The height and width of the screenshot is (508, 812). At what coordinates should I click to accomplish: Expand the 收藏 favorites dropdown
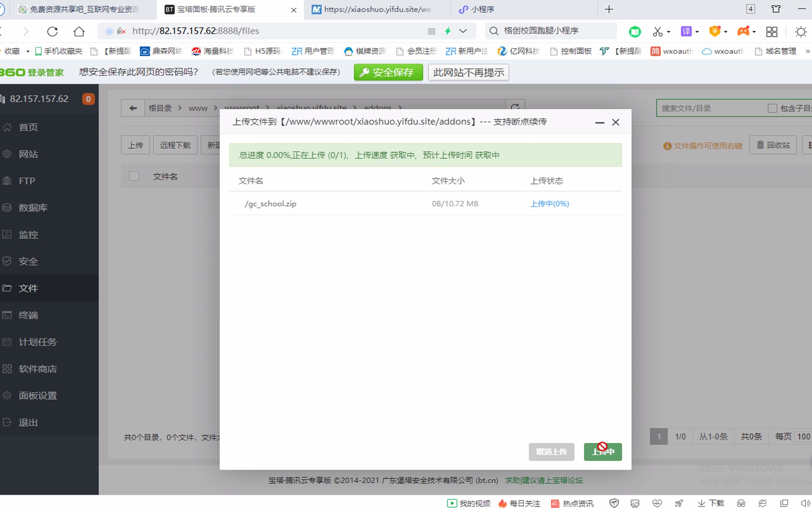click(x=28, y=52)
